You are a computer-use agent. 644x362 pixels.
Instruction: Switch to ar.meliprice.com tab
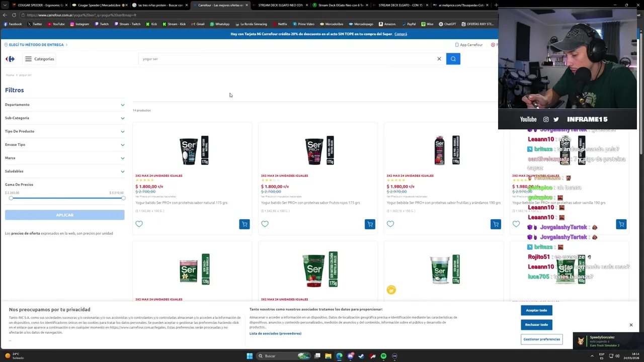pyautogui.click(x=460, y=5)
